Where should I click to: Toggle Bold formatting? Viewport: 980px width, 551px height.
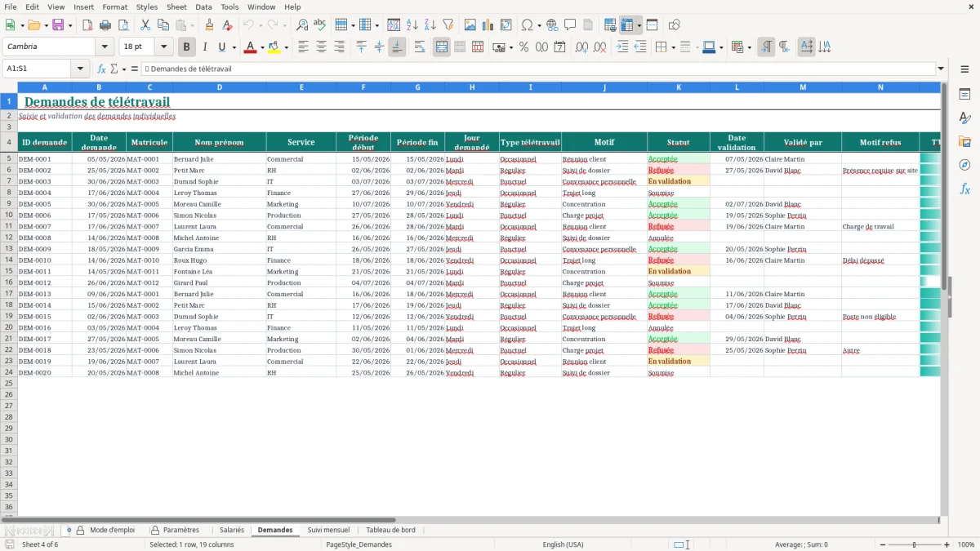pyautogui.click(x=187, y=47)
